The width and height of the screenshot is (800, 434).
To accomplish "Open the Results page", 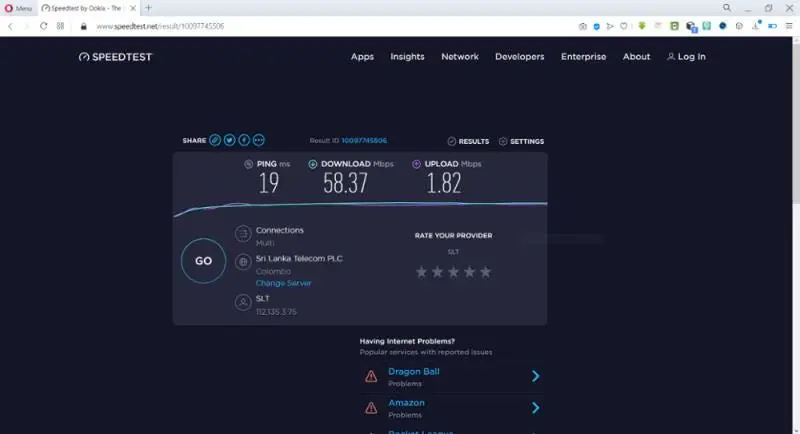I will tap(468, 141).
